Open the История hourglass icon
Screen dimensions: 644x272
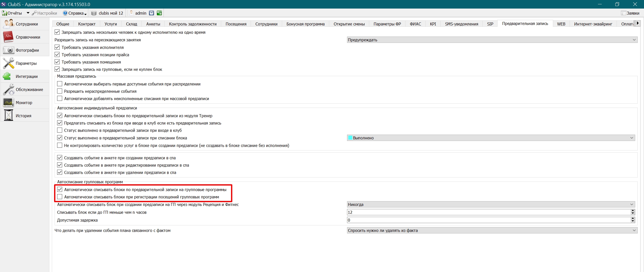8,116
